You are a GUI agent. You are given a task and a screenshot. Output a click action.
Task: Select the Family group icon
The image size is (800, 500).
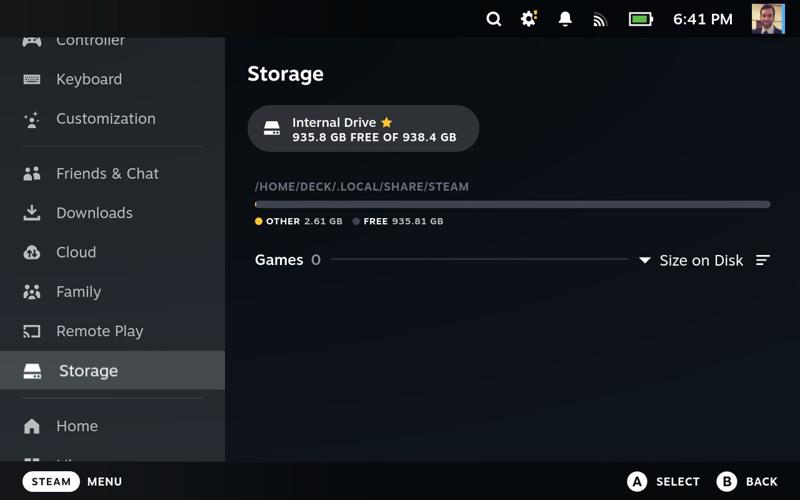point(32,292)
